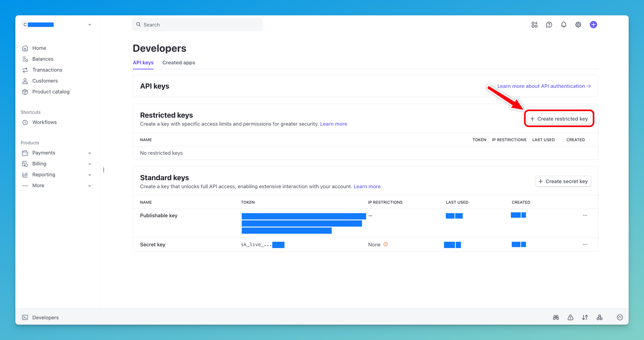Open the notifications bell icon
This screenshot has width=644, height=340.
click(564, 25)
